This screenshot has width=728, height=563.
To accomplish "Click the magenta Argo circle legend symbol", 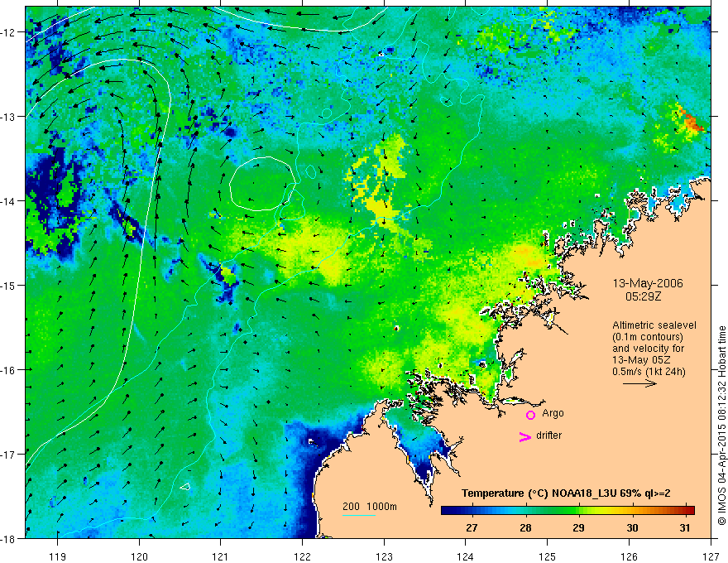I will tap(530, 415).
